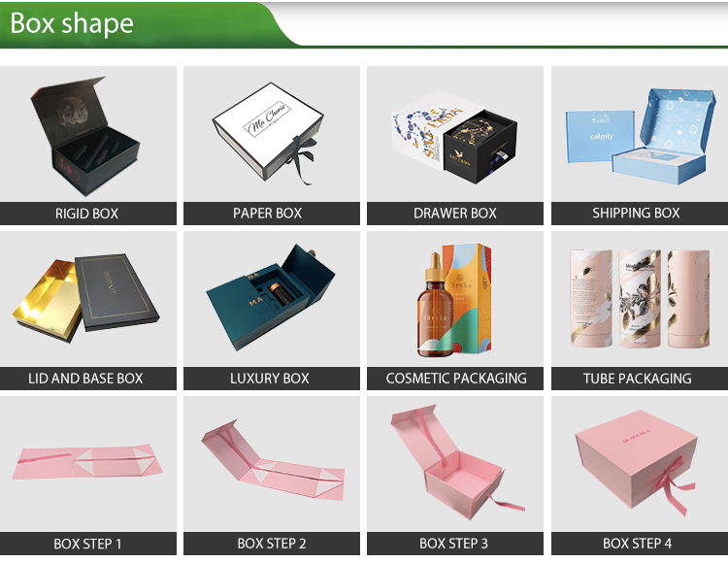Click the dark teal luxury box image
This screenshot has width=728, height=563.
[x=272, y=299]
